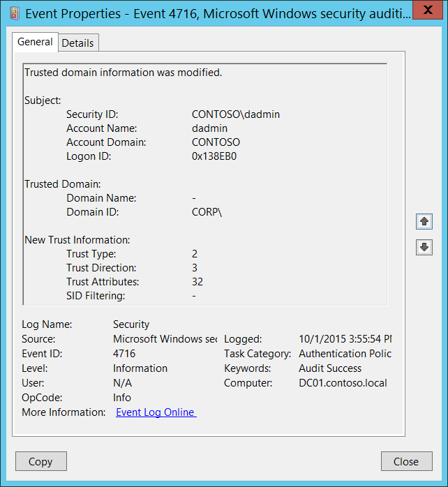Click the Source value Microsoft Windows sec
The image size is (448, 487).
165,339
